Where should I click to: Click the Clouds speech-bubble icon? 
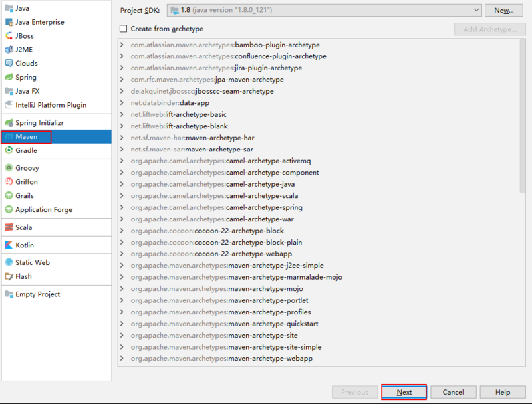(x=9, y=63)
